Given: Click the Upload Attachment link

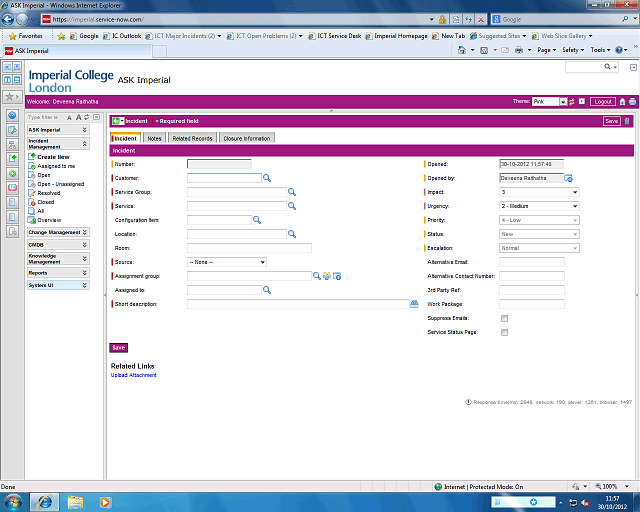Looking at the screenshot, I should click(133, 375).
